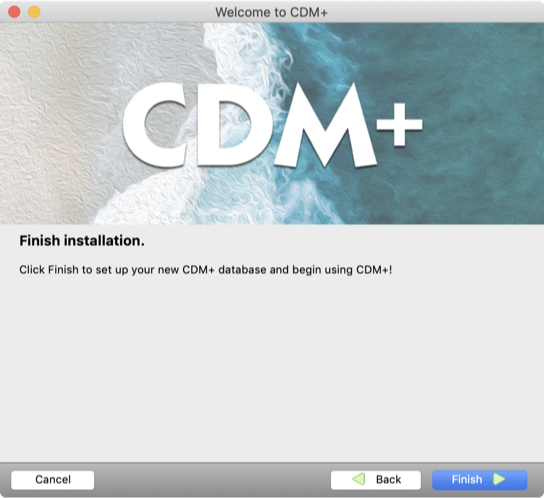Close the Welcome to CDM+ window
Image resolution: width=544 pixels, height=498 pixels.
click(14, 12)
